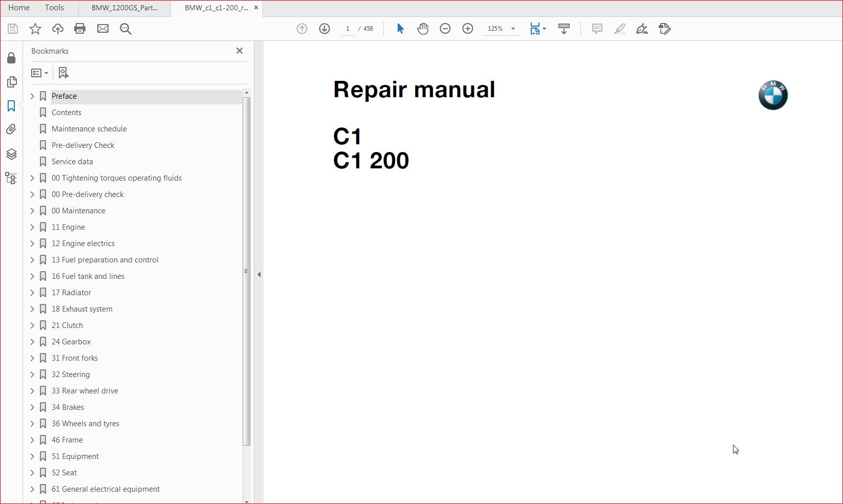Screen dimensions: 843x504
Task: Open 18 Exhaust system bookmark
Action: tap(82, 309)
